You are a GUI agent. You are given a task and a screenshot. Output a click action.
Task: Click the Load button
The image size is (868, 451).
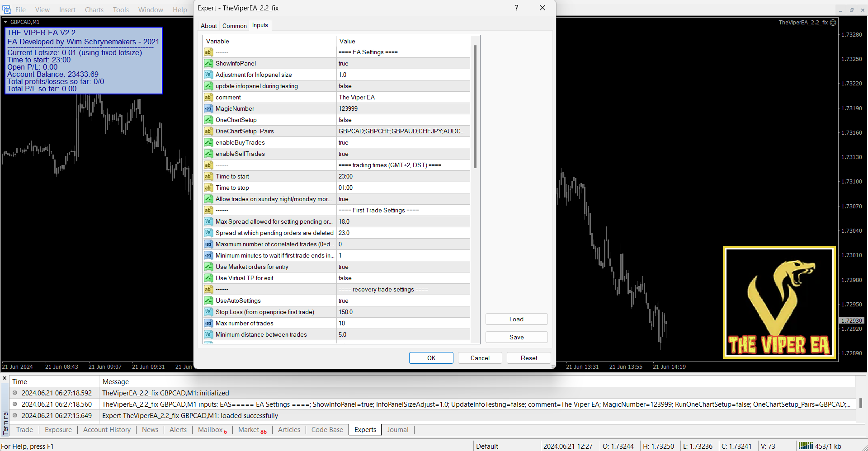point(516,319)
